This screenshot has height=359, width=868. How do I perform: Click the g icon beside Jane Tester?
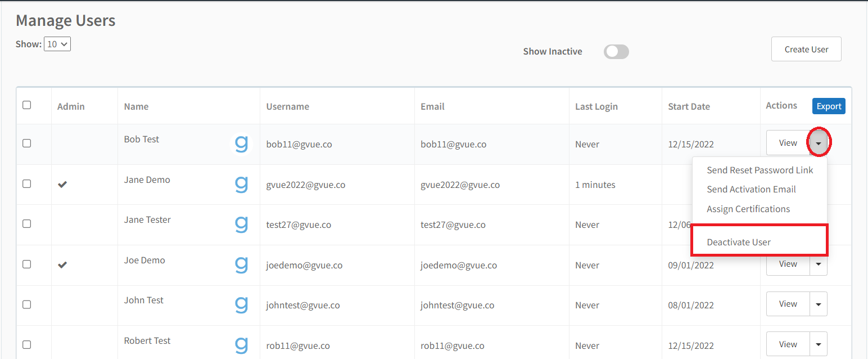coord(241,225)
